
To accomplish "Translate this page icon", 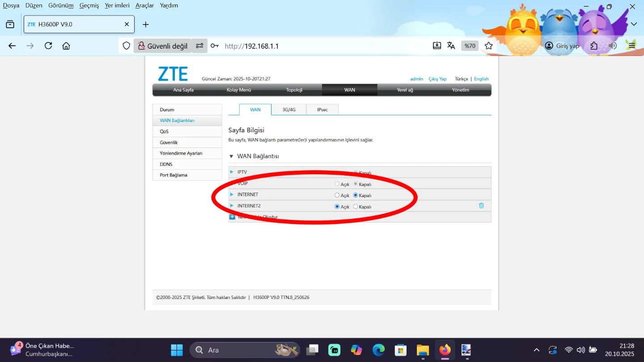I will click(451, 46).
